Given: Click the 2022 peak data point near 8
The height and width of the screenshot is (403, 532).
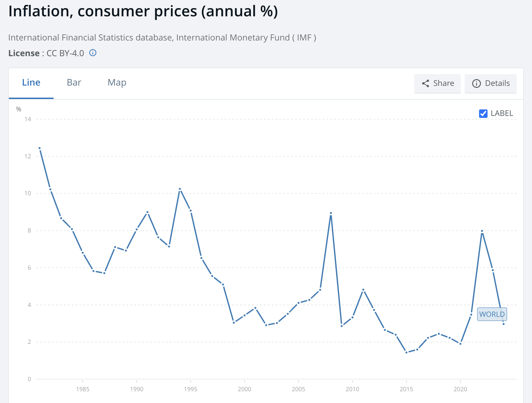Looking at the screenshot, I should (482, 230).
